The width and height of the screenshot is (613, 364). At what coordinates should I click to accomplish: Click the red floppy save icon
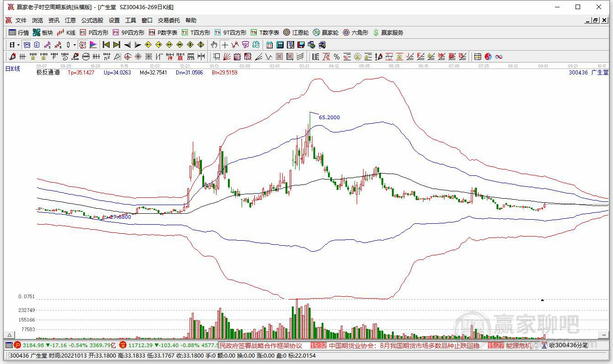click(301, 45)
